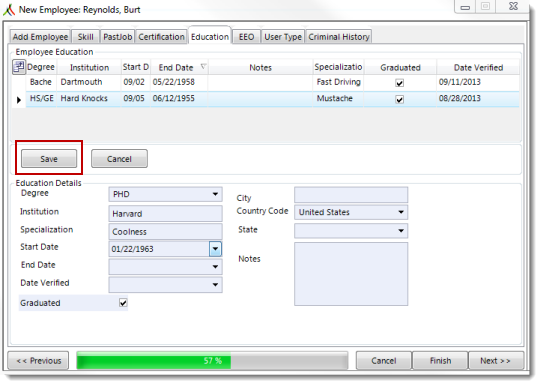Click the 09/11/2013 date verified cell

click(x=478, y=82)
